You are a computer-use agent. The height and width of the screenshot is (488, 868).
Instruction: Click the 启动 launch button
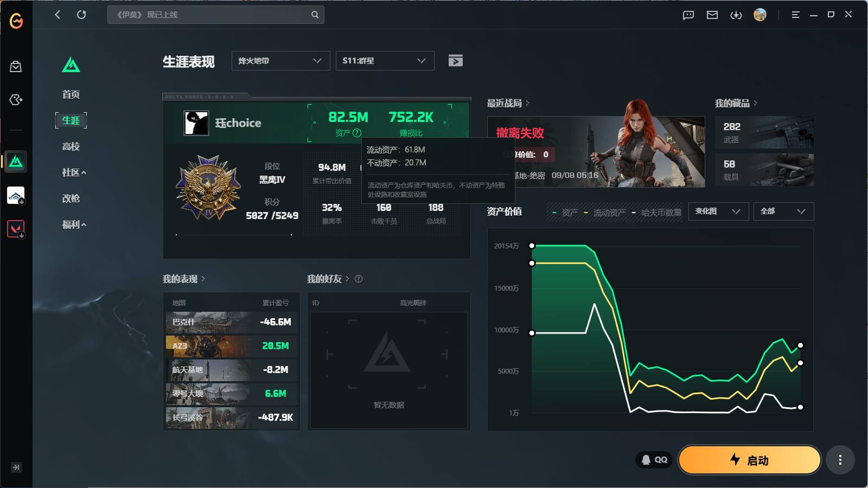749,460
